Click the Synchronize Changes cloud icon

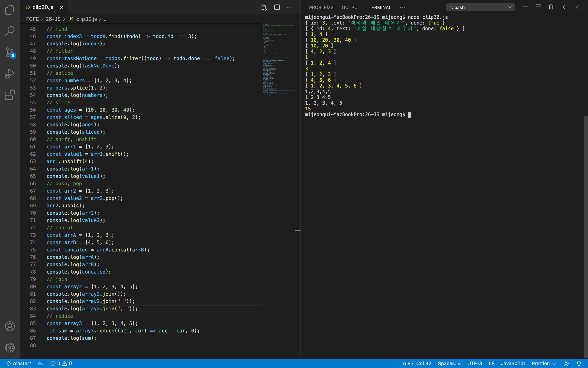point(41,363)
